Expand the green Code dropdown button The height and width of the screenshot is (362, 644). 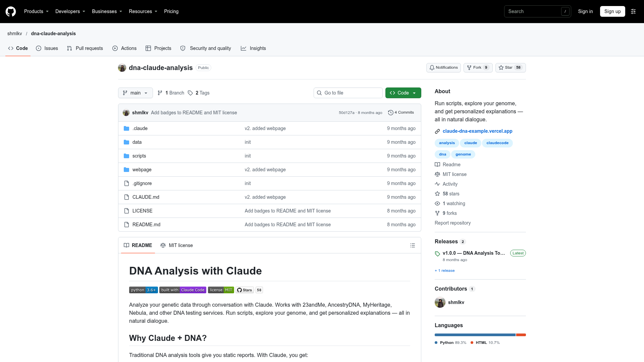(x=403, y=93)
